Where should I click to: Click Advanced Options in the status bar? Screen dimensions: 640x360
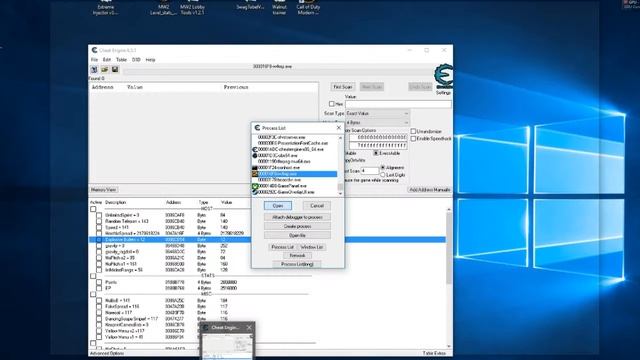(108, 353)
